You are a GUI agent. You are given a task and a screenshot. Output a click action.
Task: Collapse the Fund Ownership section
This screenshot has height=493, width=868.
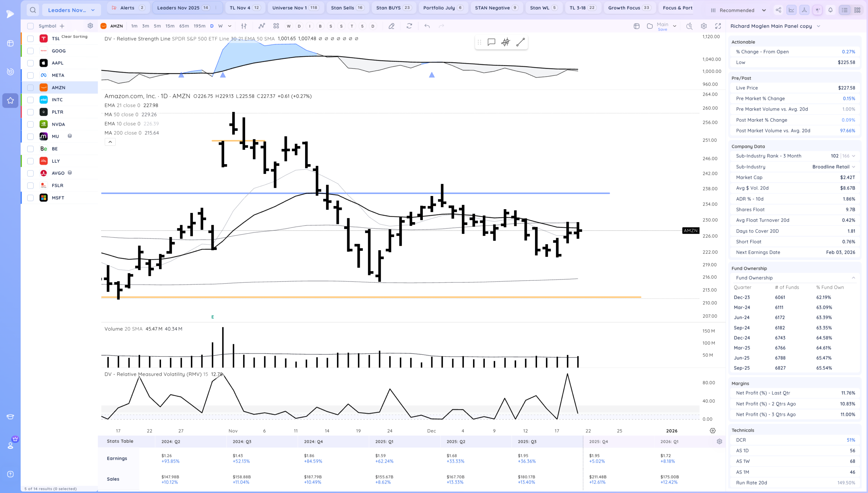[853, 278]
